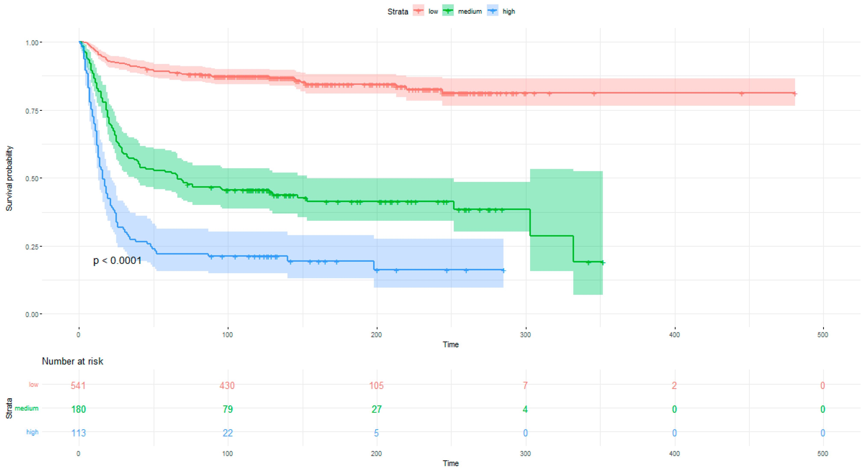
Task: Click the 27 at-risk count
Action: (376, 409)
